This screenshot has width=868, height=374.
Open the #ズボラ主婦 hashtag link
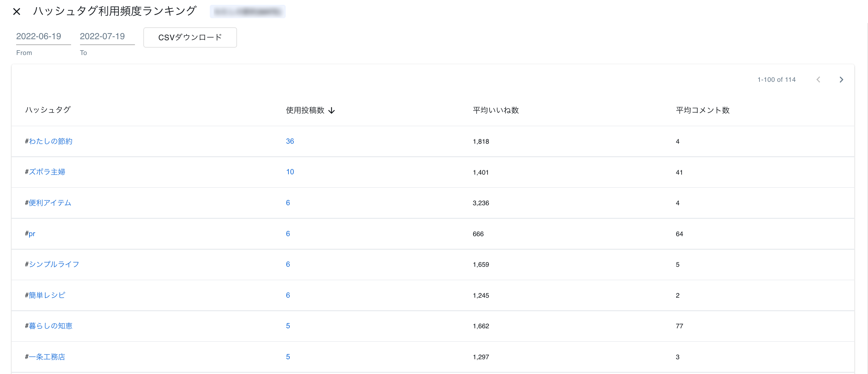[47, 172]
